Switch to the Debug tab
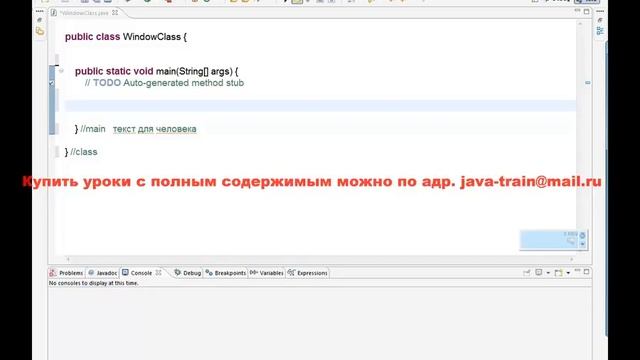Viewport: 640px width, 360px height. pos(188,273)
